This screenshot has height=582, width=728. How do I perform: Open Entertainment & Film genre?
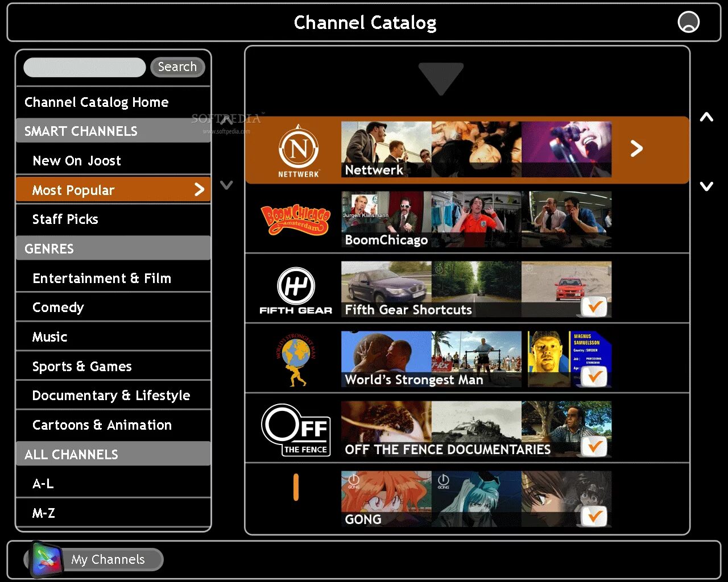click(x=113, y=278)
